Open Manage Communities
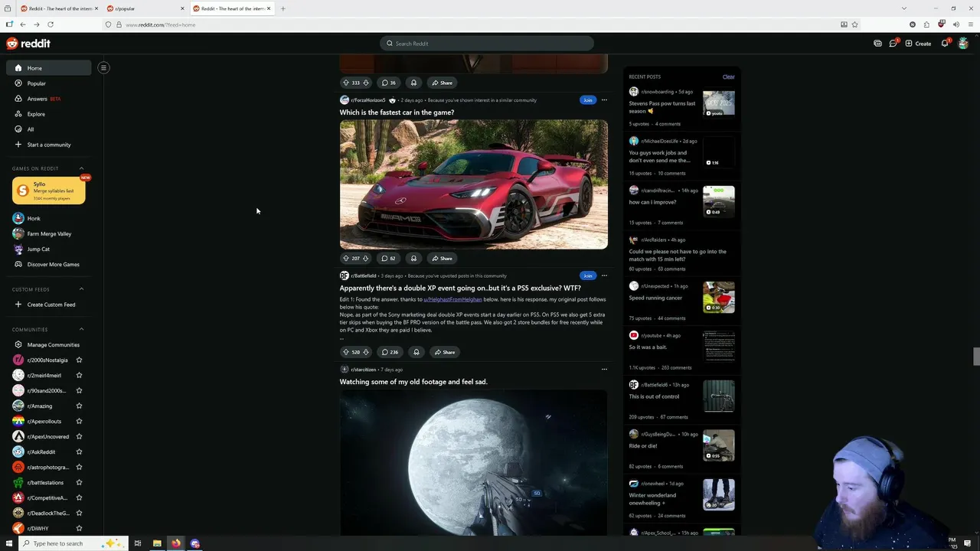Screen dimensions: 980x551 (53, 344)
